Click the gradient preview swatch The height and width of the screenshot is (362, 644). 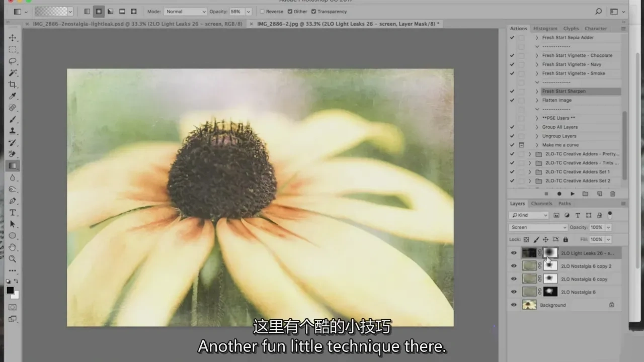click(x=51, y=11)
